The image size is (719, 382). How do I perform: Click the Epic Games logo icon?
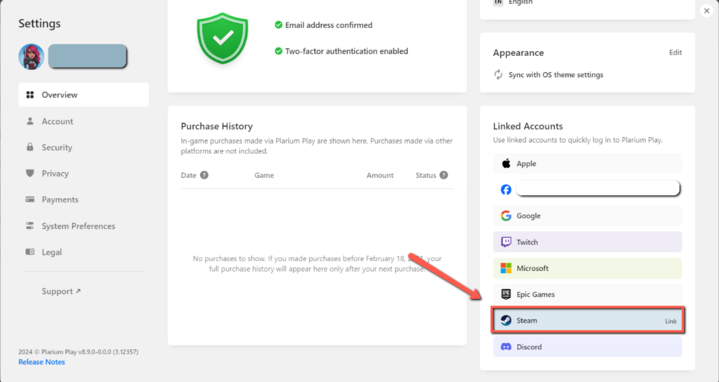click(506, 294)
